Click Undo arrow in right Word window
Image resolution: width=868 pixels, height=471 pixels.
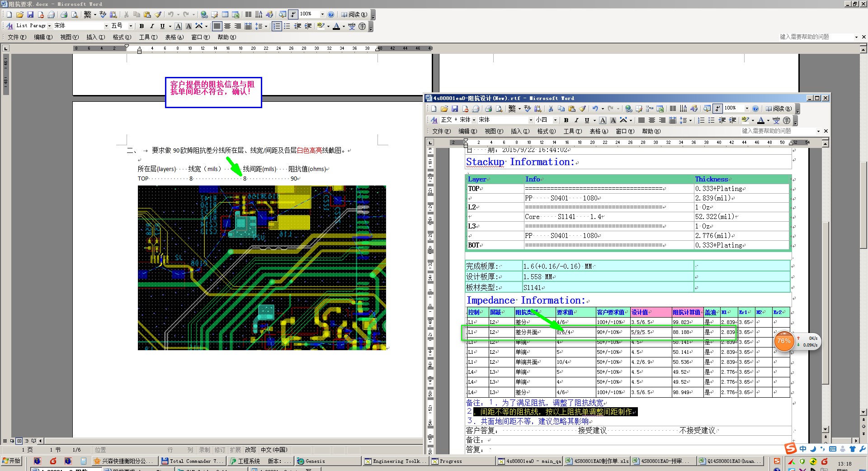tap(595, 109)
